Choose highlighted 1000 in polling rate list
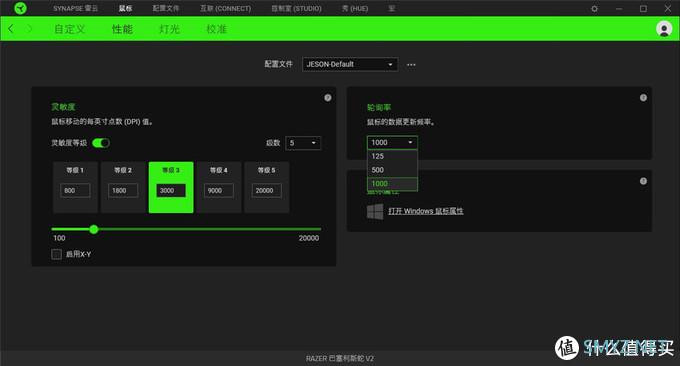Screen dimensions: 680x366 point(392,184)
